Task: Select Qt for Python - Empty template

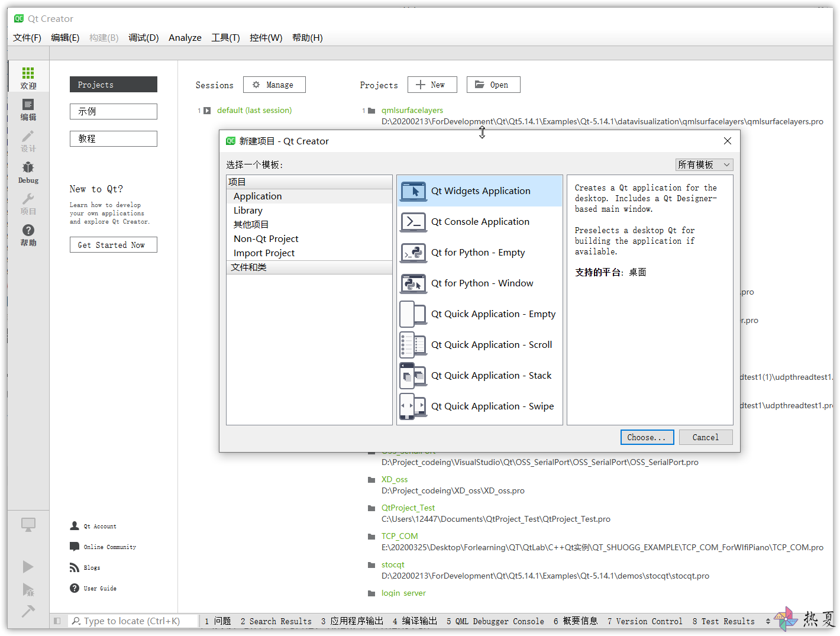Action: [480, 253]
